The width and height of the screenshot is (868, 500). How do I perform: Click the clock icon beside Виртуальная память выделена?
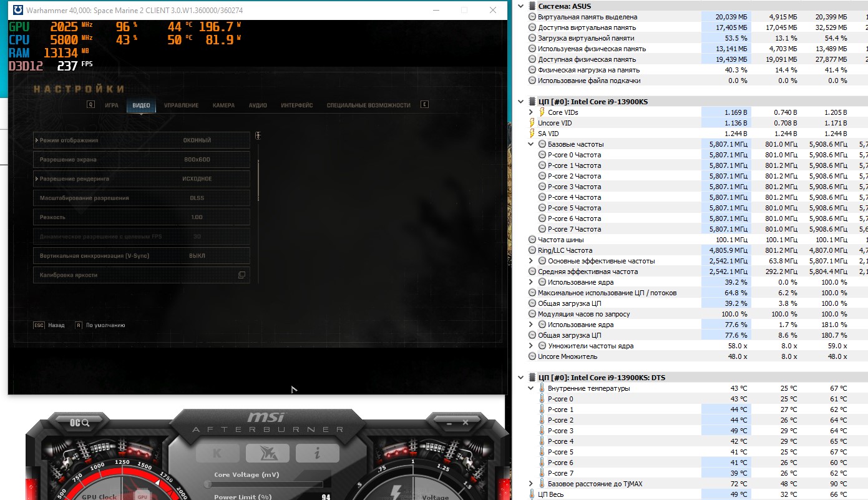(532, 17)
